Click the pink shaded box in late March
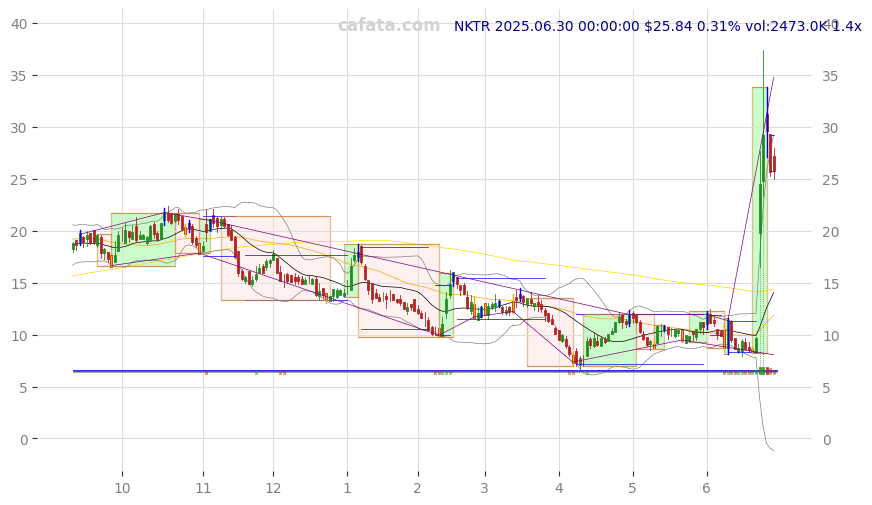 pos(551,333)
